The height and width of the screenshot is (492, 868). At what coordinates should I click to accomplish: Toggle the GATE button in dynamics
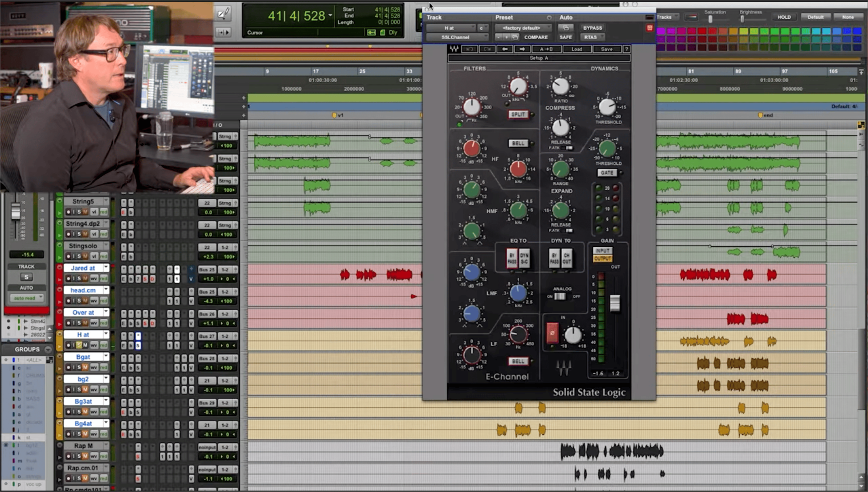[607, 173]
